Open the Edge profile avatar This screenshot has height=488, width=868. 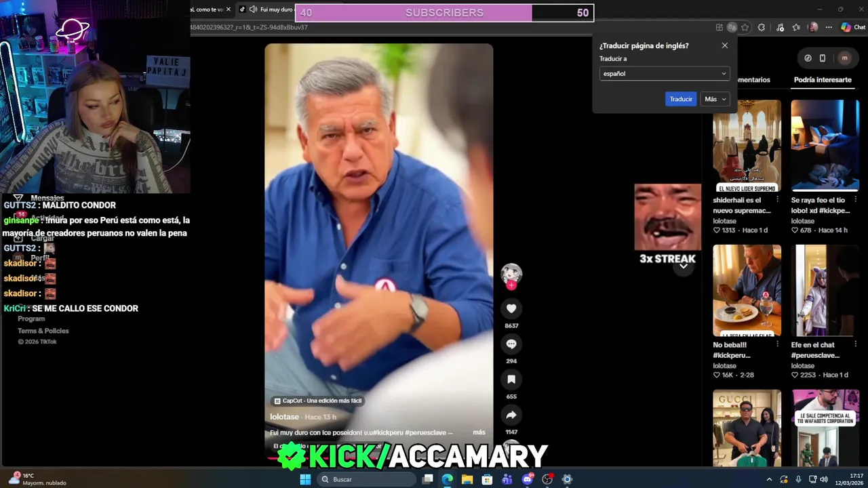click(x=813, y=28)
